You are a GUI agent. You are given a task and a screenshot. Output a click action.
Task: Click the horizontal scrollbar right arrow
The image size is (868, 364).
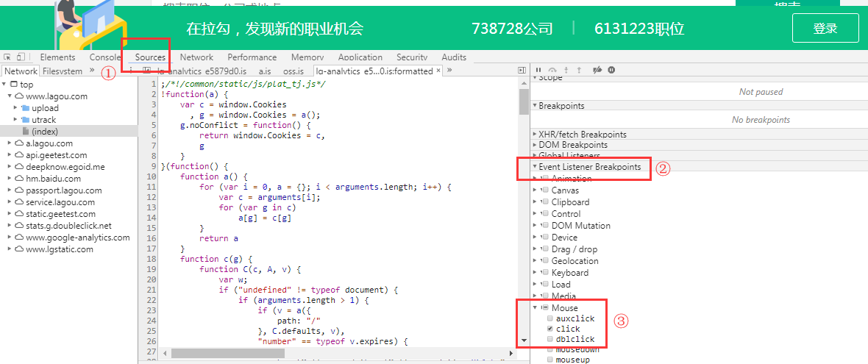pos(511,353)
